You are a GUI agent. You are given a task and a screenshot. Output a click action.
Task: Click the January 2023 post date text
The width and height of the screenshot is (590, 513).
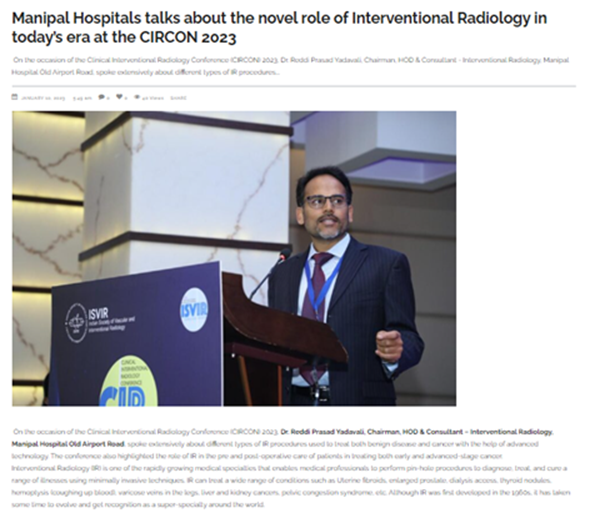[x=43, y=98]
